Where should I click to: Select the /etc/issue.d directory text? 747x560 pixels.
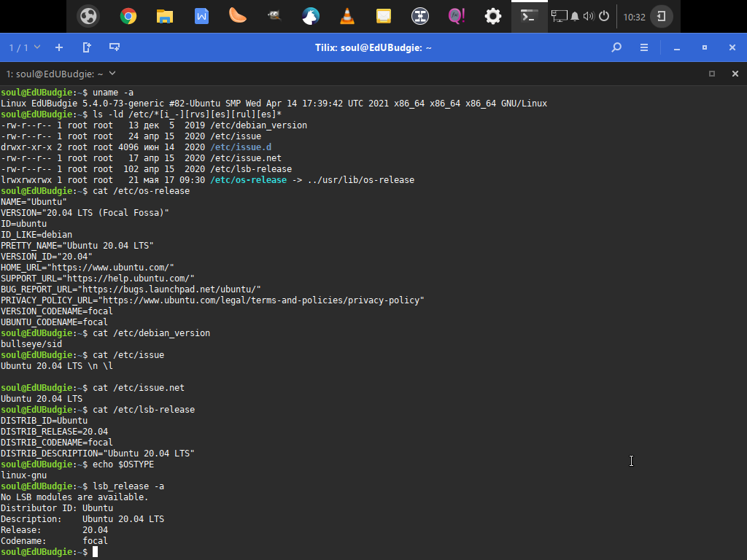click(x=241, y=147)
